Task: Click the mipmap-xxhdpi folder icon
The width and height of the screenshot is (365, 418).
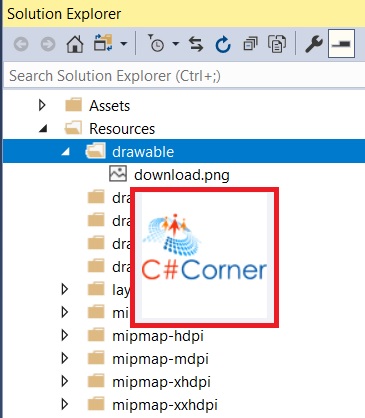Action: (96, 404)
